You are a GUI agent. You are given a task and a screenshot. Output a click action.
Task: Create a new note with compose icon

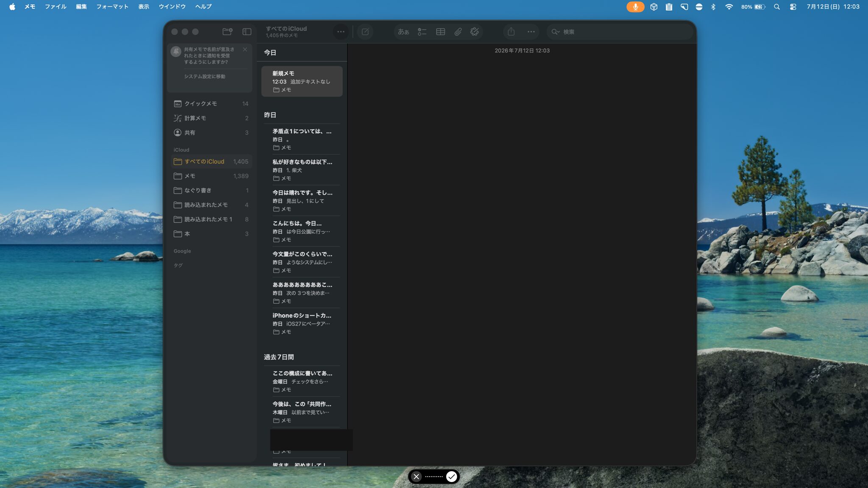(365, 32)
